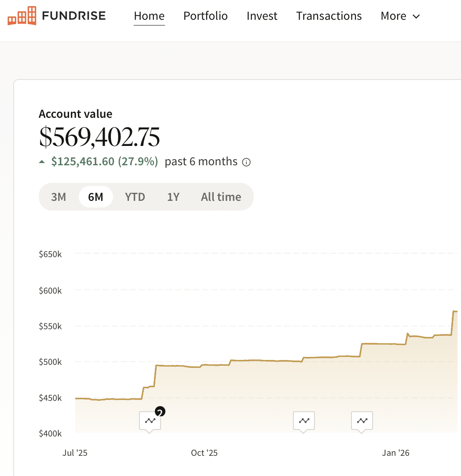Click the FUNDRISE wordmark in the header
Image resolution: width=461 pixels, height=476 pixels.
point(73,16)
